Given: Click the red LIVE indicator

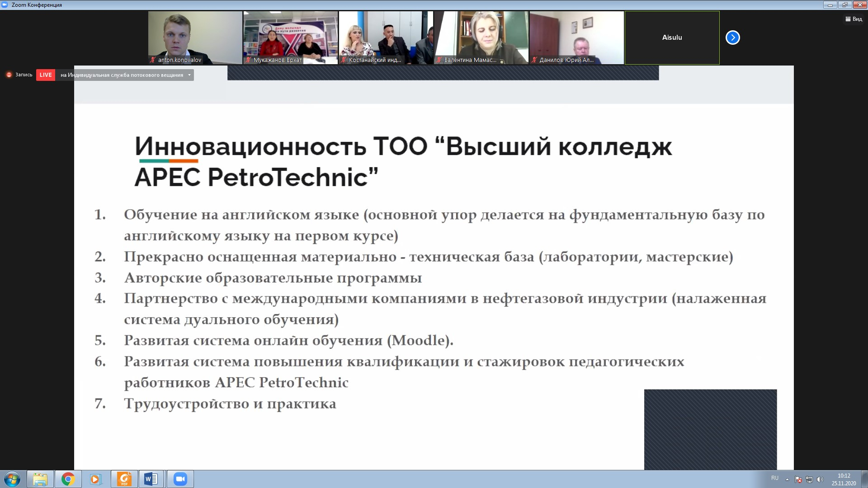Looking at the screenshot, I should pos(46,75).
